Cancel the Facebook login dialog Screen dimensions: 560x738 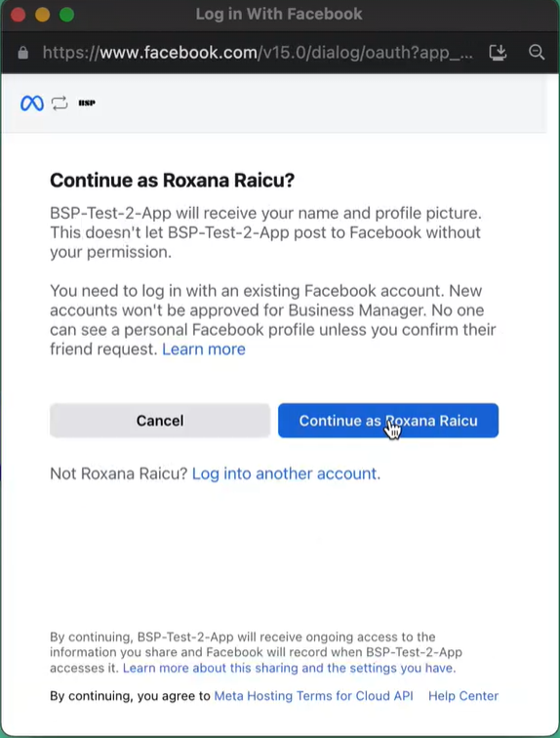(x=160, y=421)
